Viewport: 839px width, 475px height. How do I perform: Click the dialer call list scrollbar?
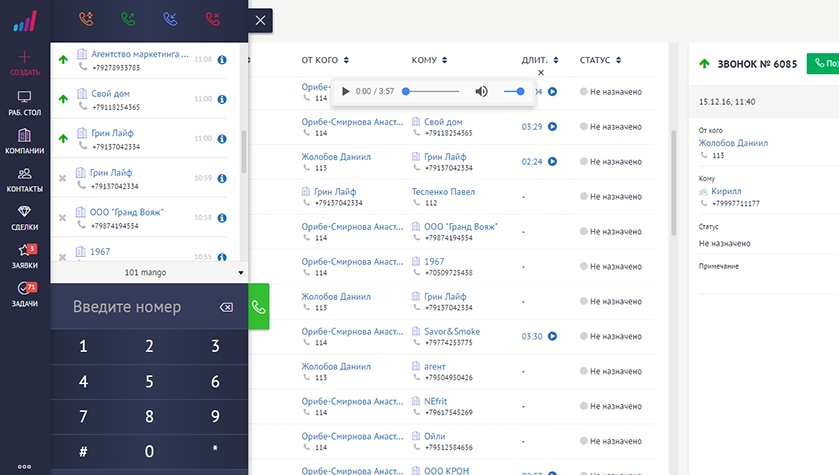click(244, 151)
